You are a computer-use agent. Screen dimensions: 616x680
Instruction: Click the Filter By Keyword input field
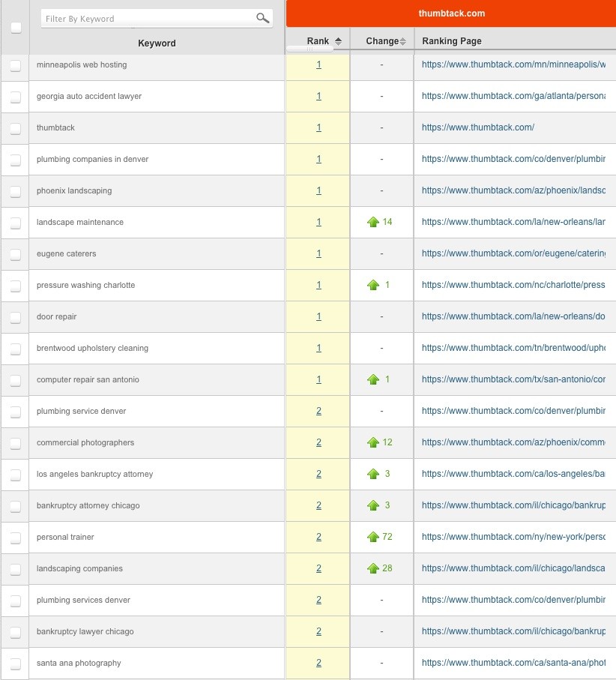(x=150, y=16)
